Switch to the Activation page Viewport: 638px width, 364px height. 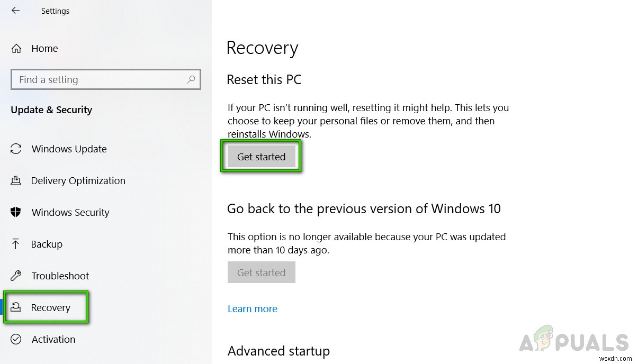point(53,340)
